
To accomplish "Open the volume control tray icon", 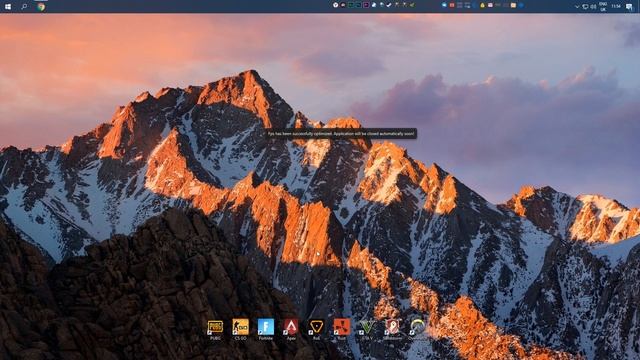I will (x=593, y=7).
